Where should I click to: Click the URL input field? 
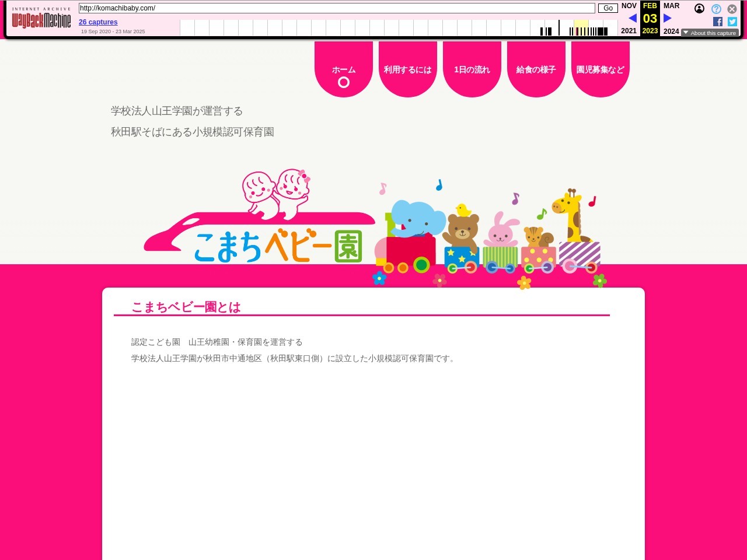[336, 8]
